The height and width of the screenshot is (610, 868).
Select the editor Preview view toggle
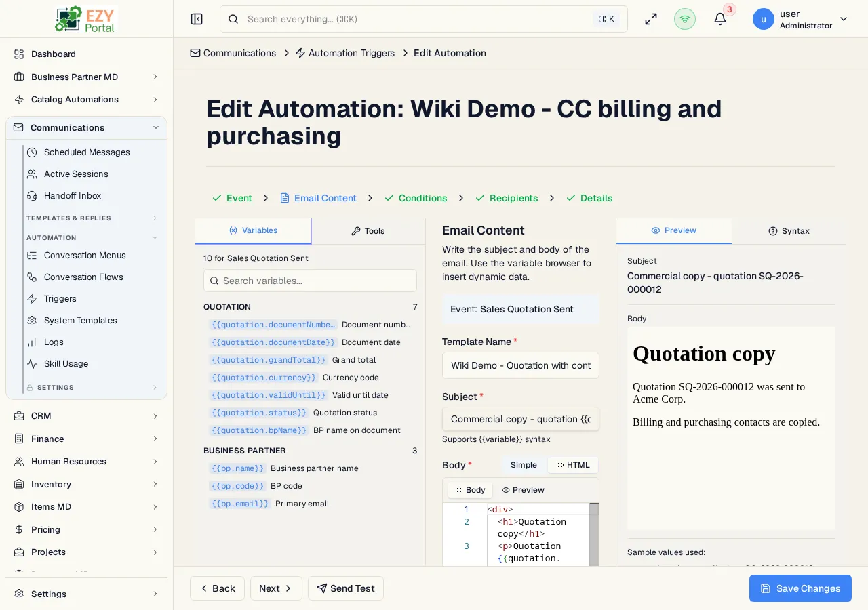pos(523,490)
